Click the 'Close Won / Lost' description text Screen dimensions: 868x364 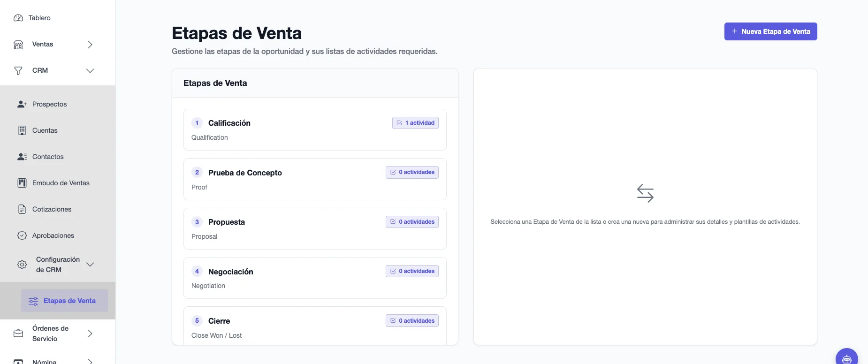pyautogui.click(x=216, y=335)
